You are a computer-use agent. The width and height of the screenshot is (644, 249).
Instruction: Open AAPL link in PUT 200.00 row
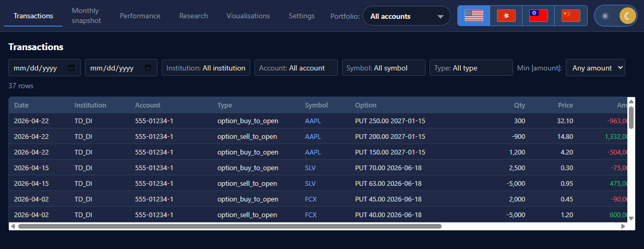313,136
